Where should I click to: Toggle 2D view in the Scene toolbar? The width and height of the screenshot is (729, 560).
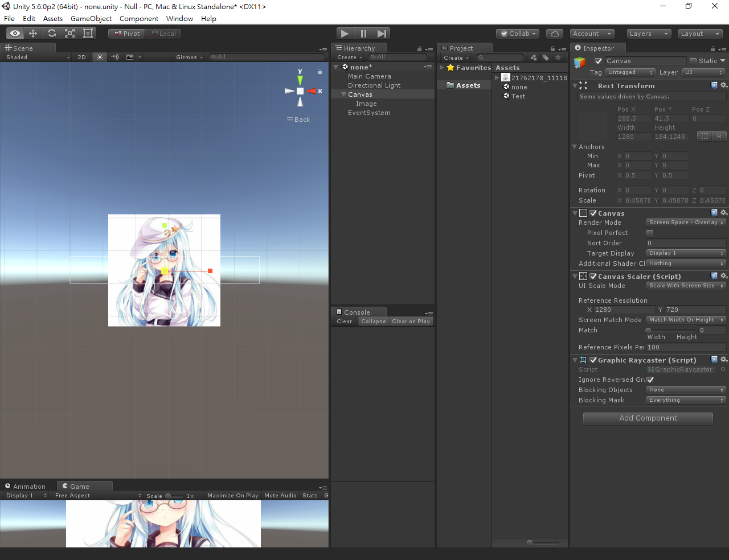point(81,57)
